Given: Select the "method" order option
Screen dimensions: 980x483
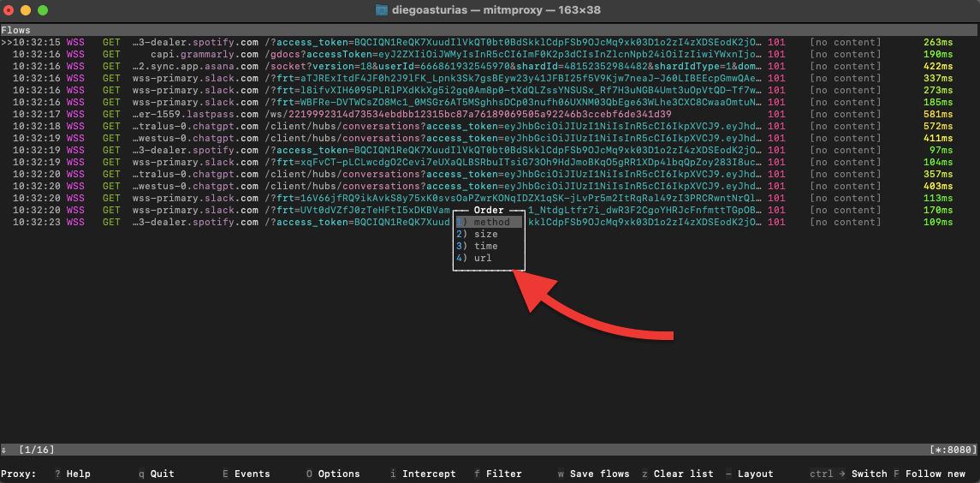Looking at the screenshot, I should [x=489, y=222].
